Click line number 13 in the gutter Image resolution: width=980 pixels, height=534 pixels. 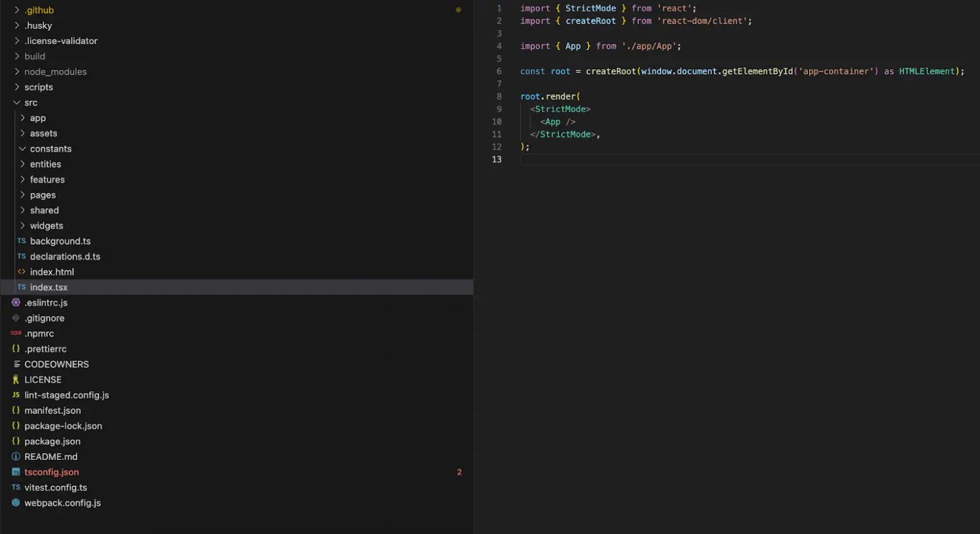coord(497,159)
